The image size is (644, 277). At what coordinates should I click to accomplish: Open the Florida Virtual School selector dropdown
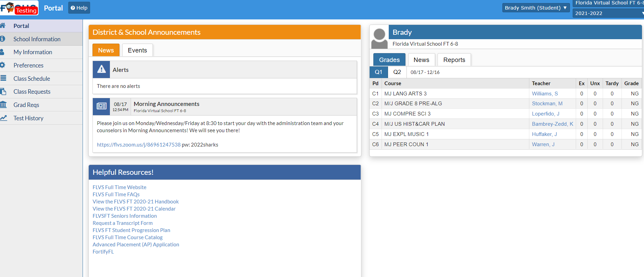coord(608,3)
